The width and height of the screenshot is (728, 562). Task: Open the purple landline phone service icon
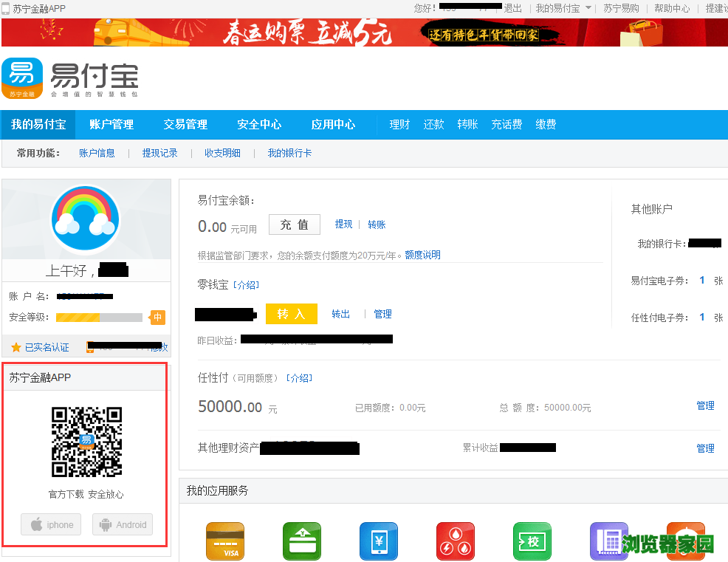[609, 541]
